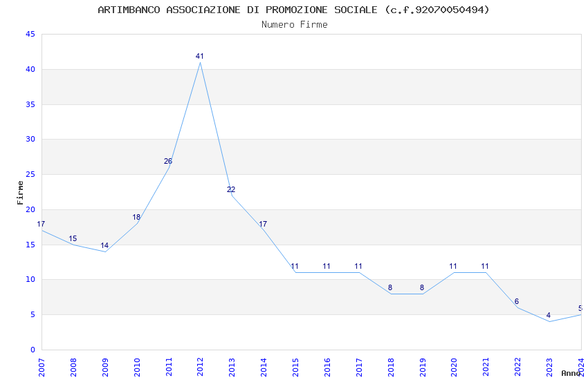Click the 2022 data label 6
Image resolution: width=588 pixels, height=380 pixels.
pos(517,301)
